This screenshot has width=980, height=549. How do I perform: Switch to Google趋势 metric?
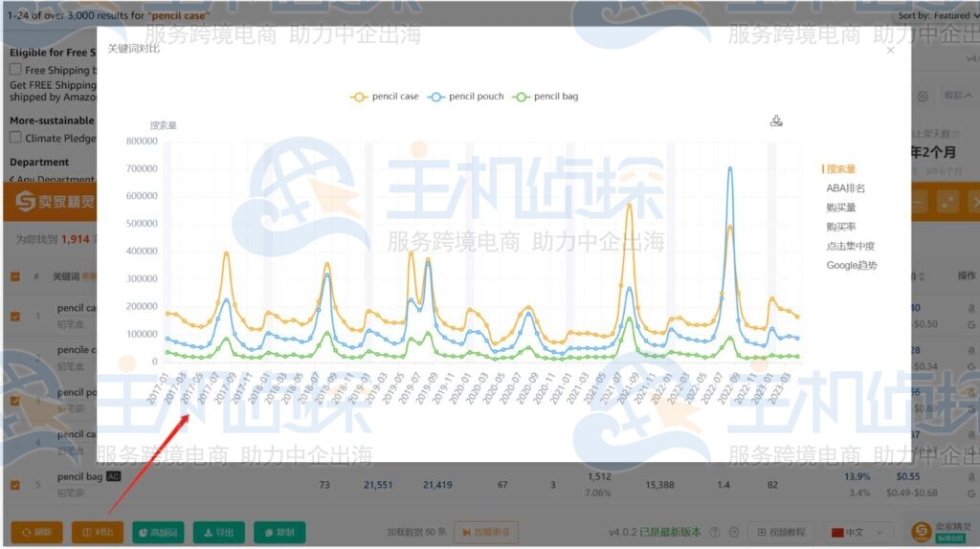[851, 266]
